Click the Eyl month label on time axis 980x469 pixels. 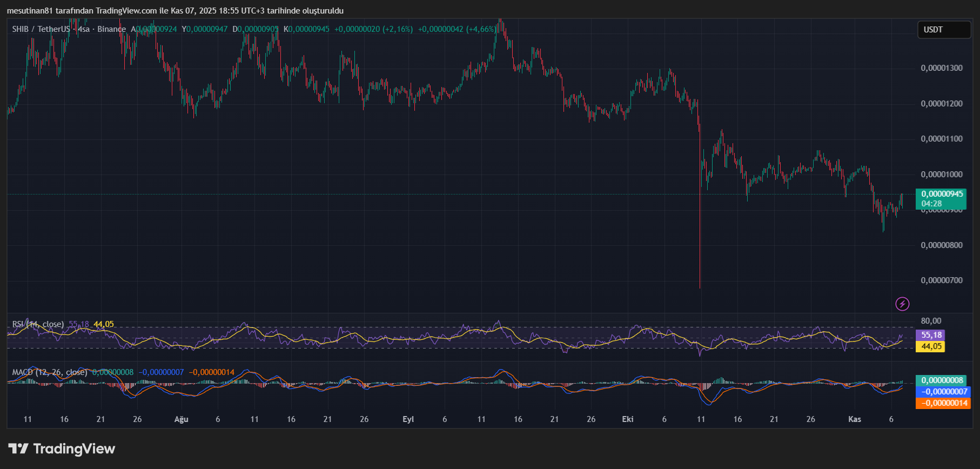click(408, 419)
